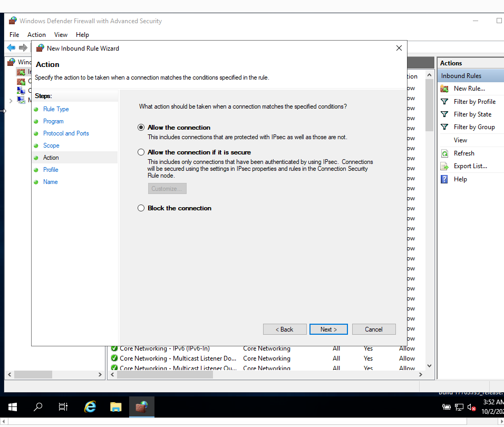This screenshot has width=504, height=427.
Task: Click the muted speaker tray icon
Action: 471,407
